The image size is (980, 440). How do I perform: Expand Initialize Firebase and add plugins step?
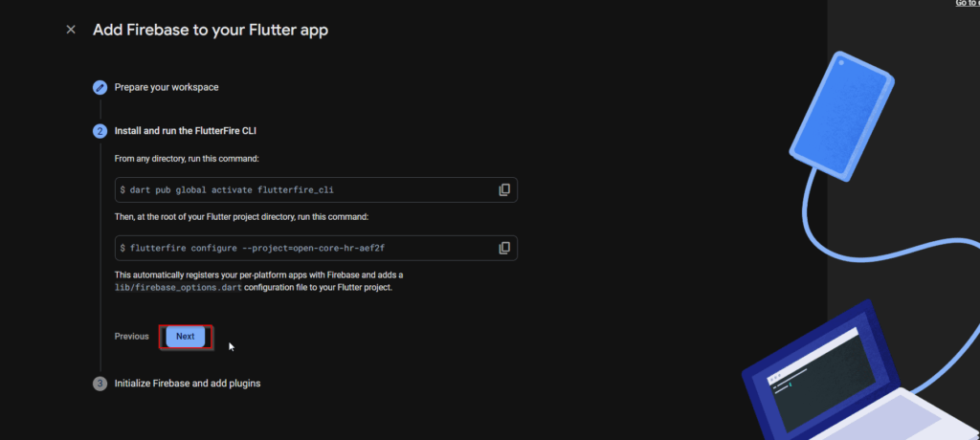click(x=187, y=384)
